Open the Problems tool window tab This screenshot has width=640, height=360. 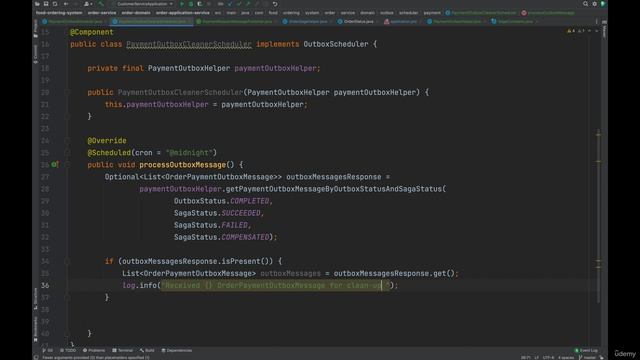pyautogui.click(x=94, y=350)
